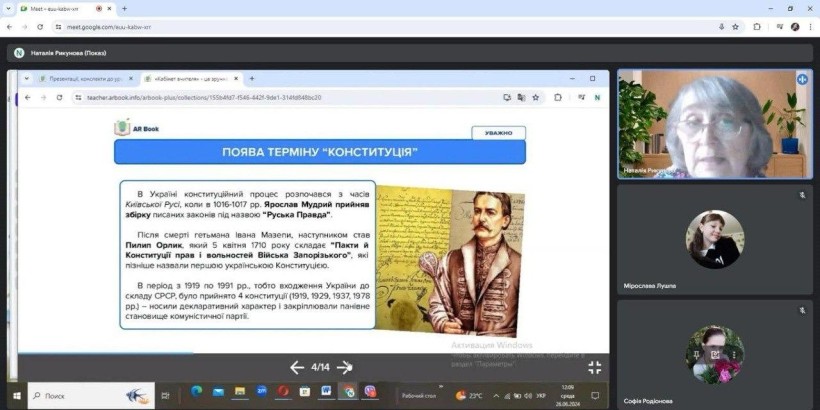Image resolution: width=820 pixels, height=410 pixels.
Task: Click back arrow in the shared browser
Action: pyautogui.click(x=28, y=97)
